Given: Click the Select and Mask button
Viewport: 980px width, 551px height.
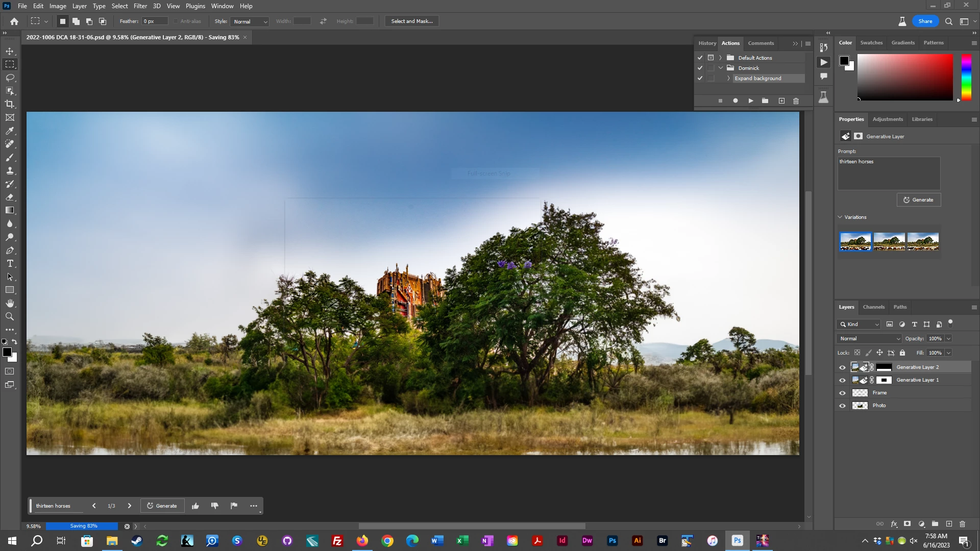Looking at the screenshot, I should pyautogui.click(x=411, y=21).
